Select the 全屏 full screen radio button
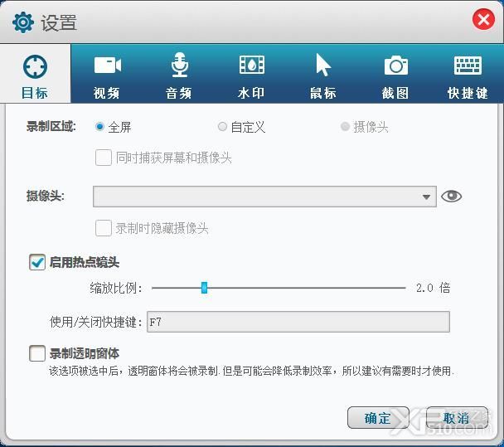504x447 pixels. point(99,127)
